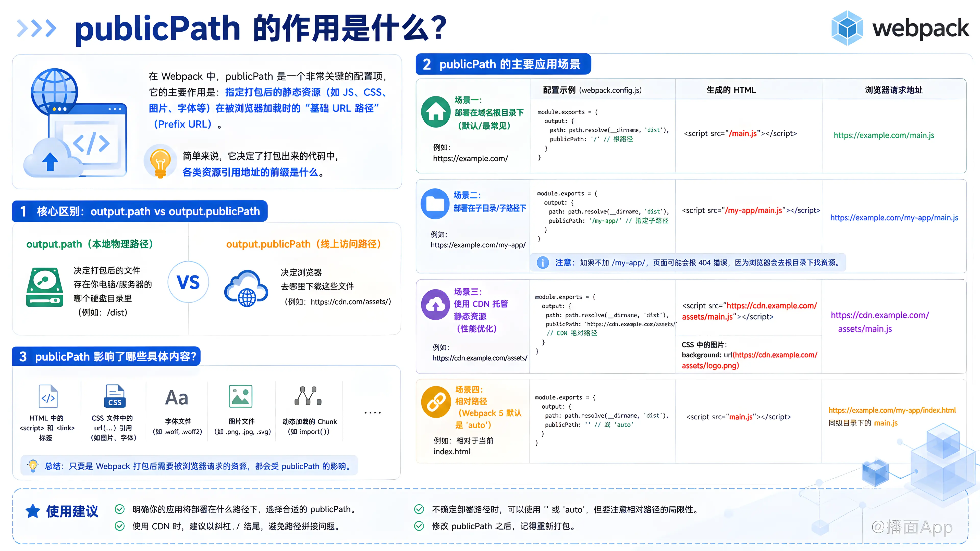Click the CSS file icon
This screenshot has width=980, height=551.
[x=115, y=396]
